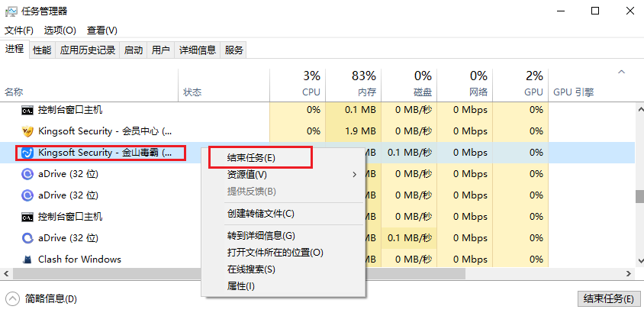Image resolution: width=644 pixels, height=316 pixels.
Task: Collapse to 简略信息 using the circle arrow icon
Action: [x=13, y=298]
